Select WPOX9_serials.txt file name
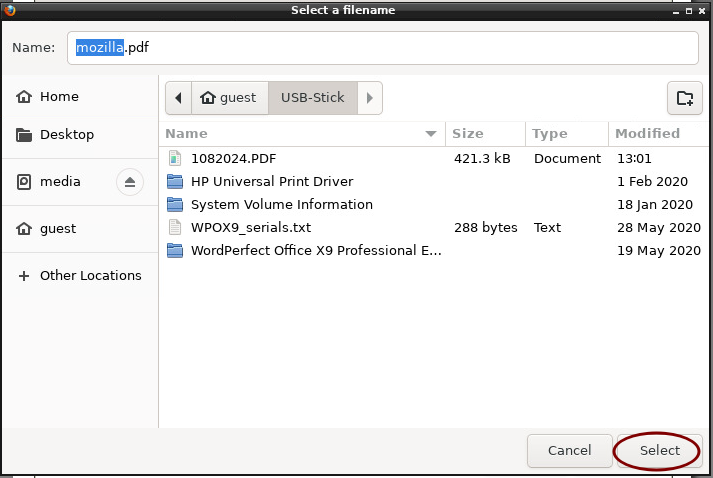The width and height of the screenshot is (713, 478). pyautogui.click(x=251, y=227)
